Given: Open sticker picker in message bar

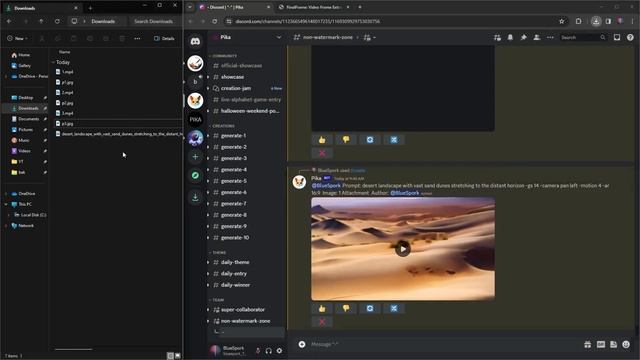Looking at the screenshot, I should pyautogui.click(x=613, y=344).
